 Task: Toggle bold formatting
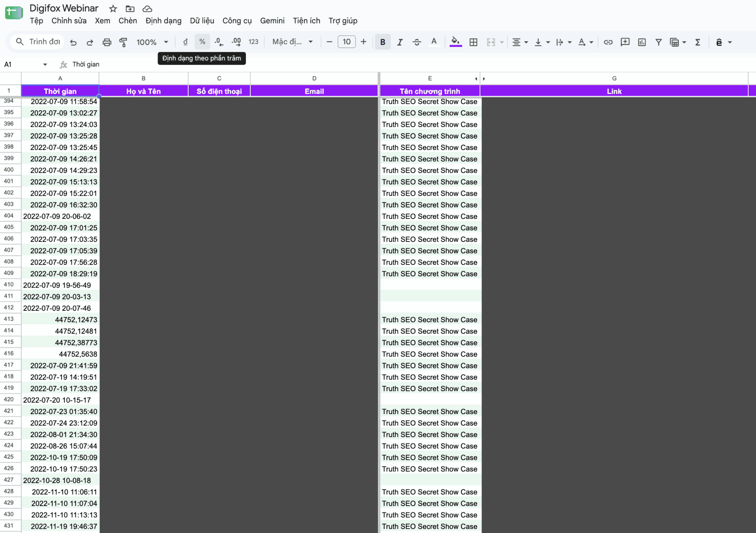pos(383,42)
